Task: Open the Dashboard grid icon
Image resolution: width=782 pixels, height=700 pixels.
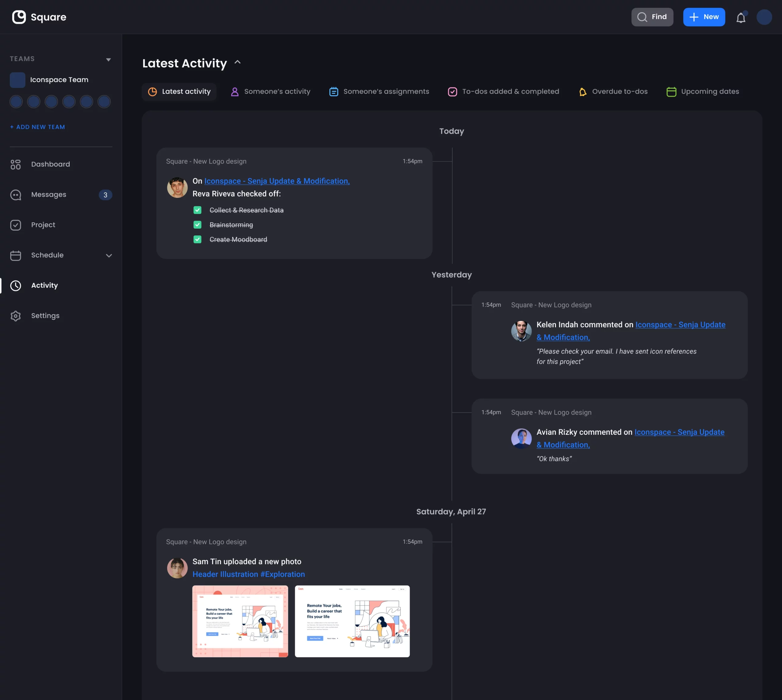Action: point(16,165)
